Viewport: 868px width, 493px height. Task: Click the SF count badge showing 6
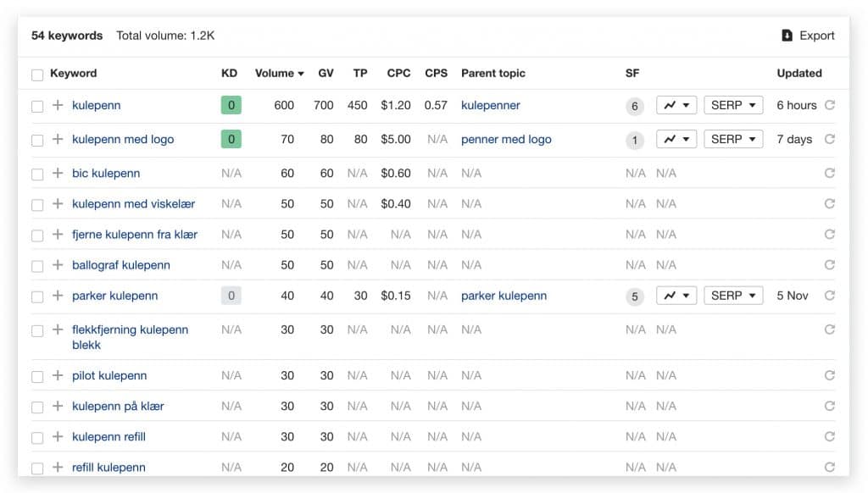tap(634, 106)
